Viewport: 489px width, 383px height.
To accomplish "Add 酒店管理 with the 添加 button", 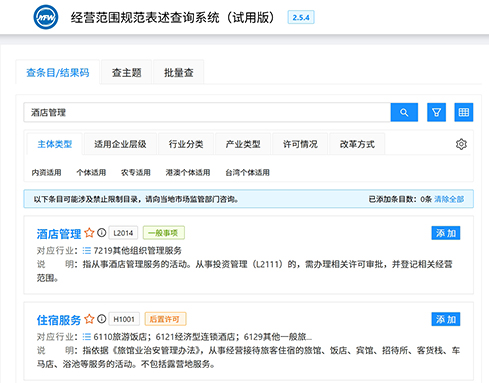I will click(446, 233).
